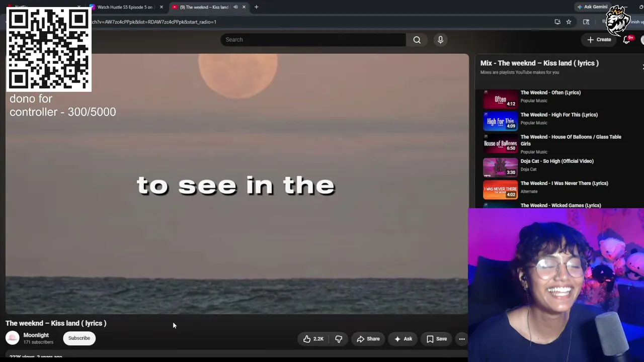The width and height of the screenshot is (644, 362).
Task: Dislike the video with the thumbs-down button
Action: tap(339, 339)
